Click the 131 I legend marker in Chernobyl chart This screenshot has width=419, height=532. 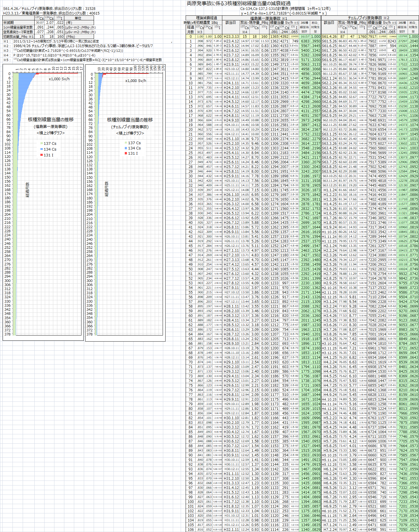click(126, 153)
